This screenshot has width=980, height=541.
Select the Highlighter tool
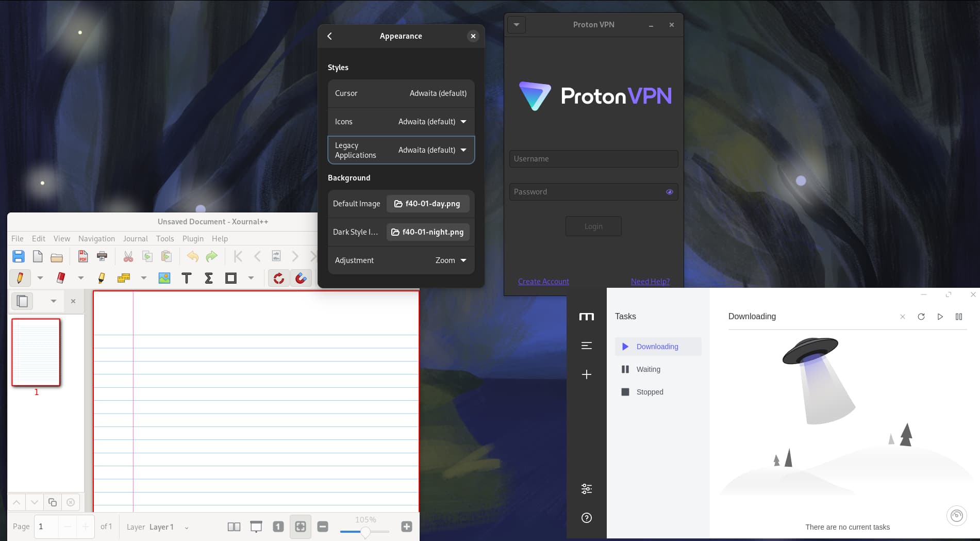coord(102,278)
